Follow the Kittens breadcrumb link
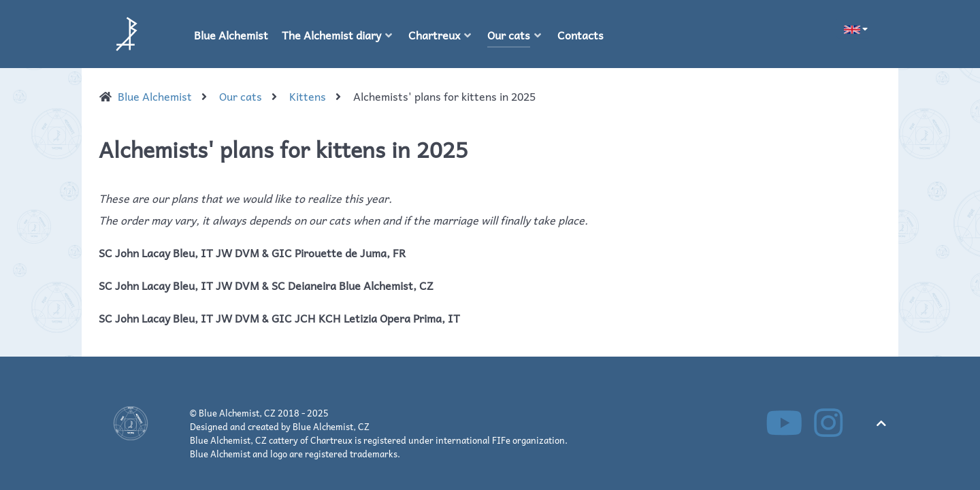The height and width of the screenshot is (490, 980). click(x=307, y=97)
